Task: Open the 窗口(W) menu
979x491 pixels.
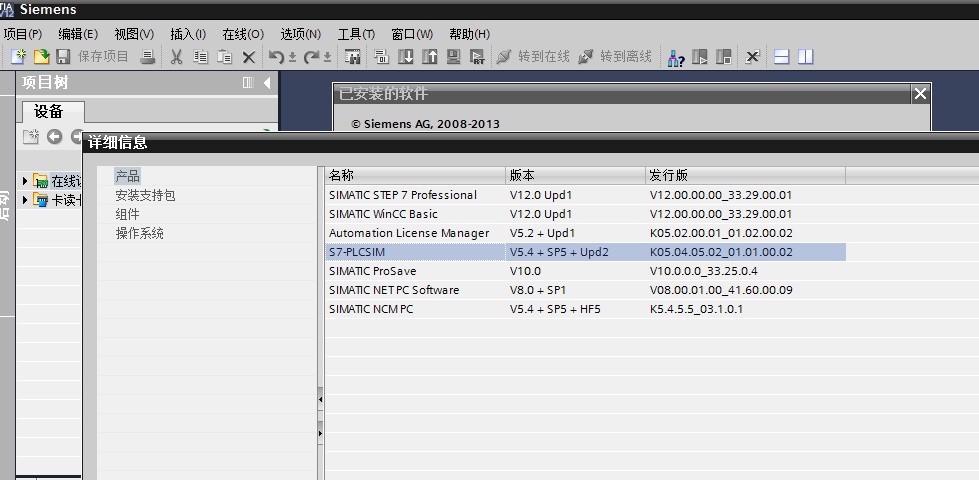Action: [412, 34]
